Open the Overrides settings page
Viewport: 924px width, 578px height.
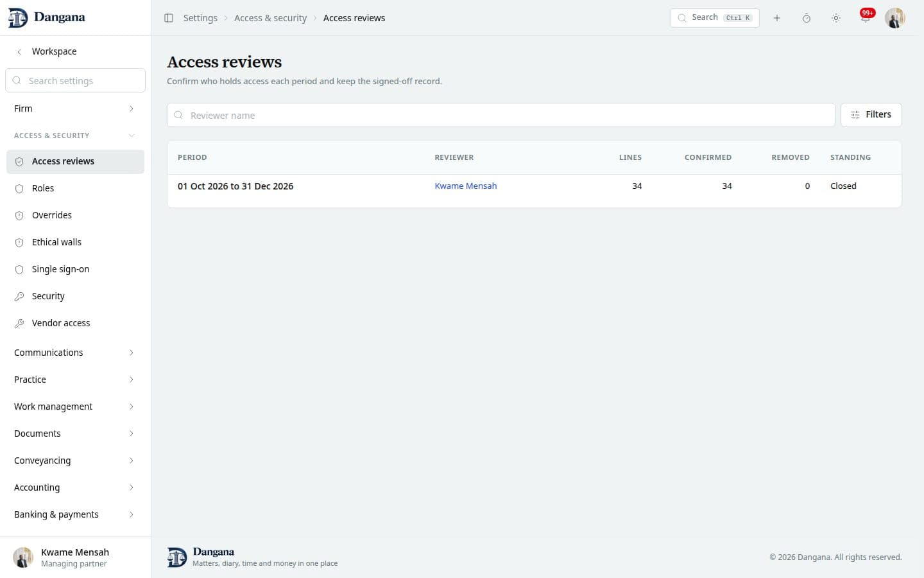coord(75,215)
